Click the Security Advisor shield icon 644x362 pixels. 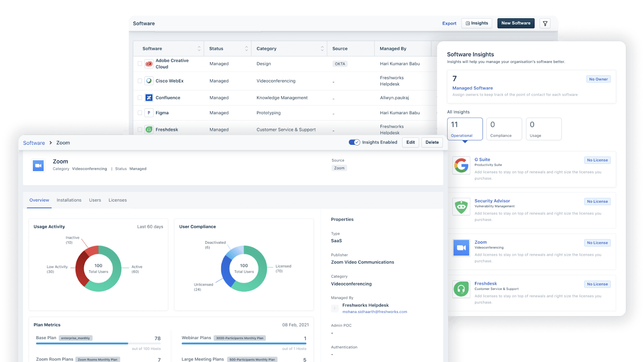(x=461, y=206)
